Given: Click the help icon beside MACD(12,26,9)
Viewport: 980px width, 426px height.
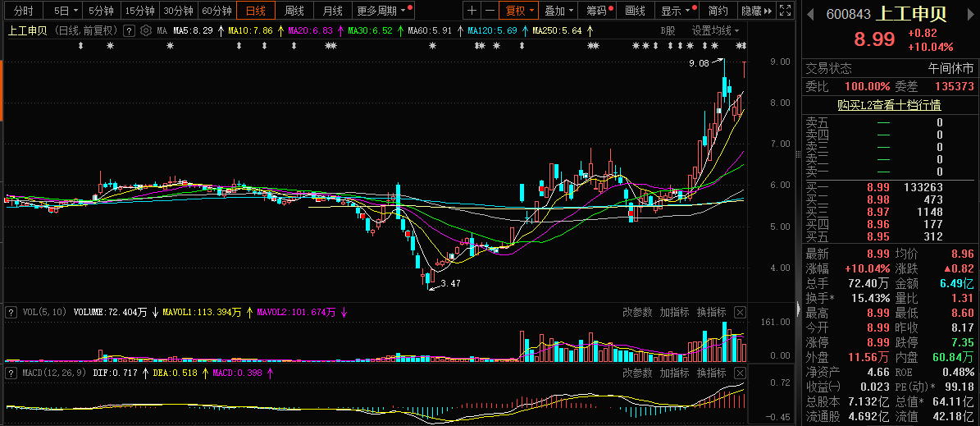Looking at the screenshot, I should tap(11, 373).
